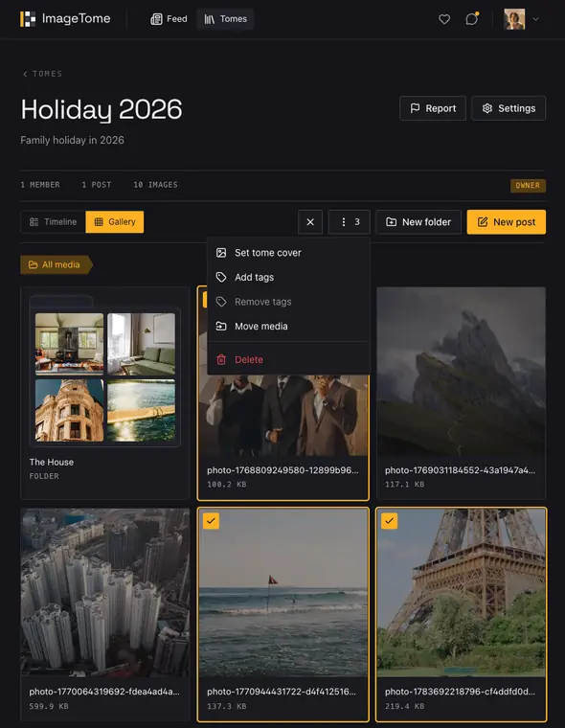
Task: Select Delete in the actions menu
Action: pyautogui.click(x=288, y=359)
